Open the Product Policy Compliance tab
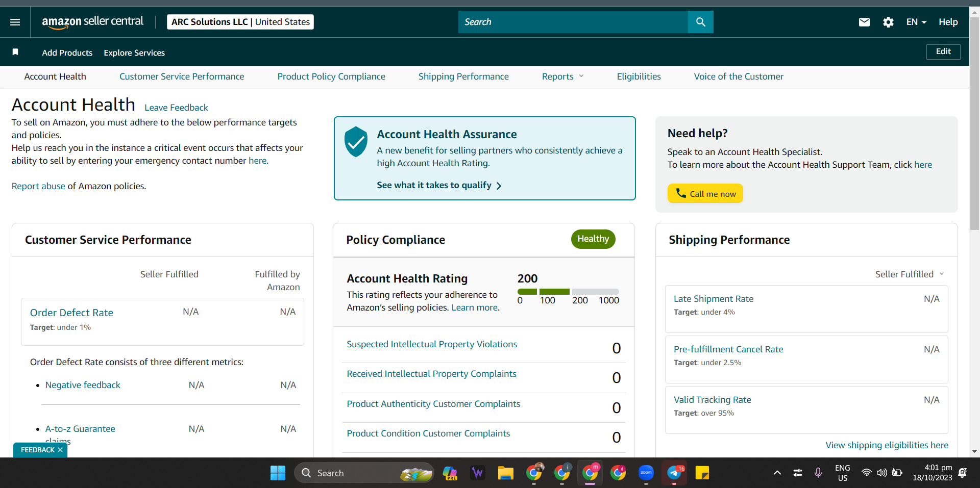The image size is (980, 488). click(331, 76)
